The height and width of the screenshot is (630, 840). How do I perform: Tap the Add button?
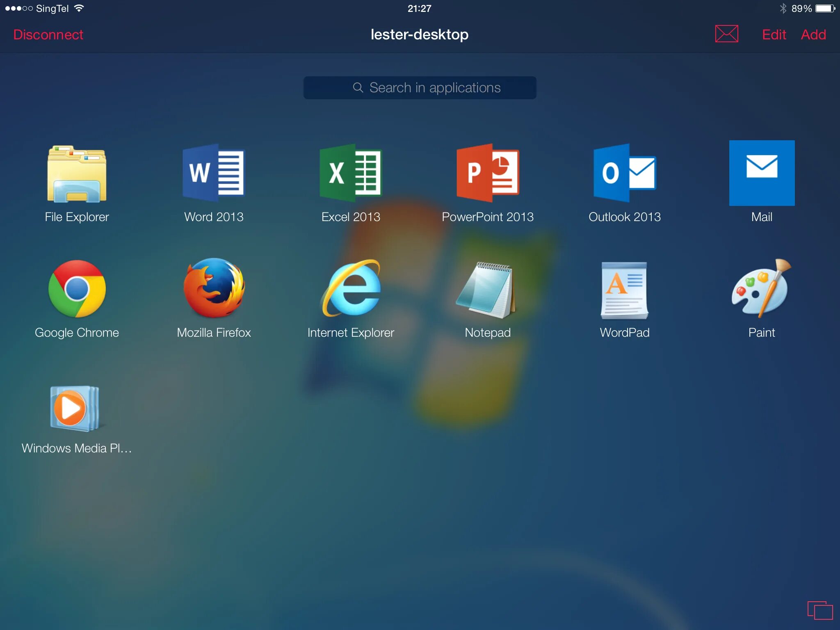click(x=813, y=34)
